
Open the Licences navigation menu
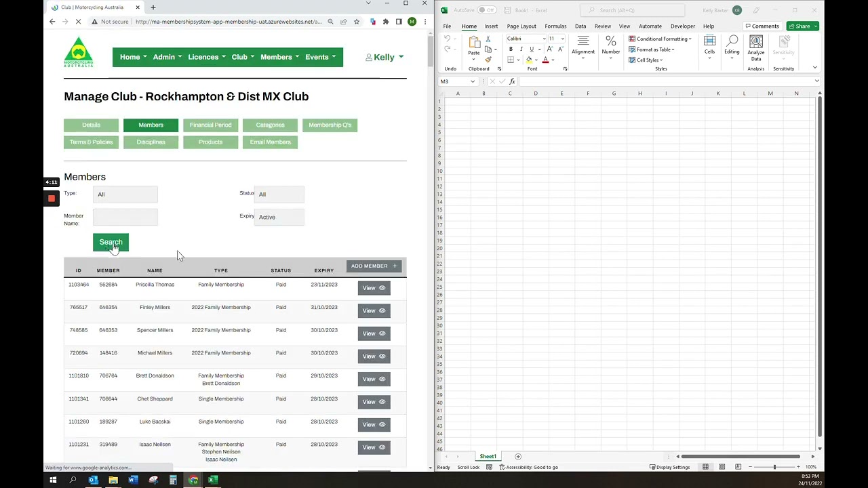pos(207,57)
